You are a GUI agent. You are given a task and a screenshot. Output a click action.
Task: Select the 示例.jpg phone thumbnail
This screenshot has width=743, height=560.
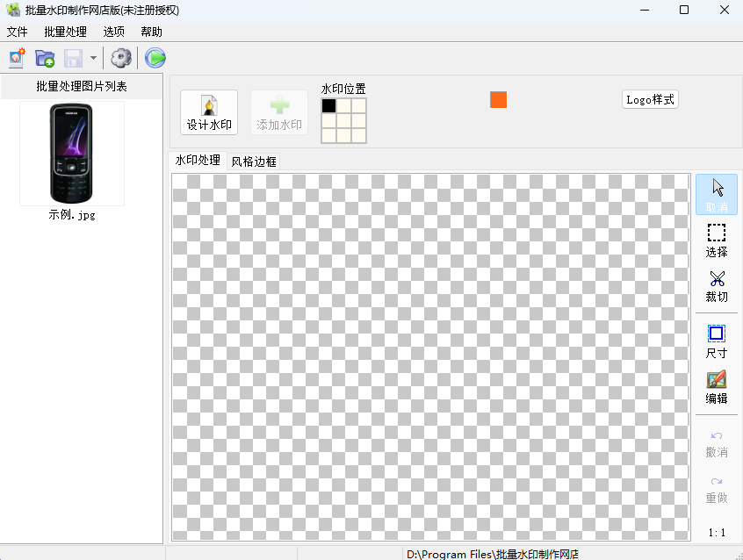point(71,154)
